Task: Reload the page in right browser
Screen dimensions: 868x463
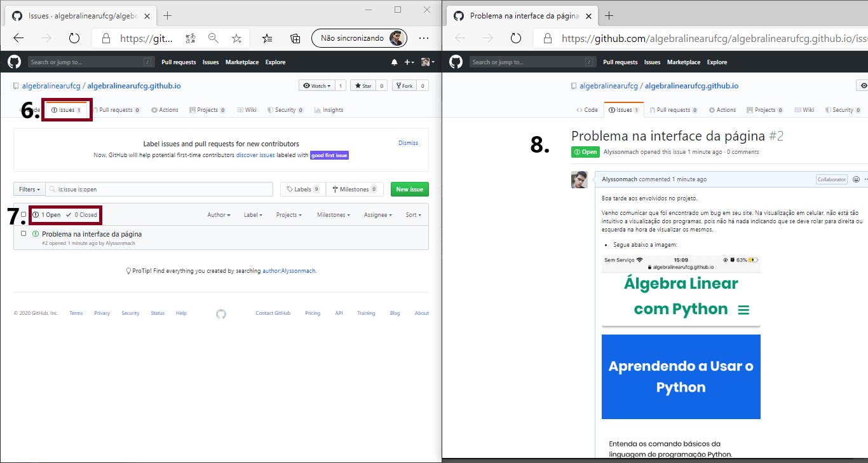Action: coord(516,38)
